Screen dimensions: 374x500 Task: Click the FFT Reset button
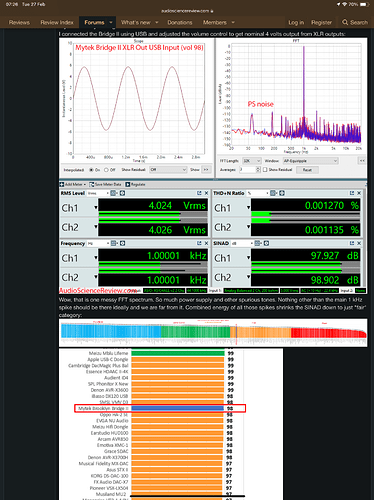click(x=307, y=170)
